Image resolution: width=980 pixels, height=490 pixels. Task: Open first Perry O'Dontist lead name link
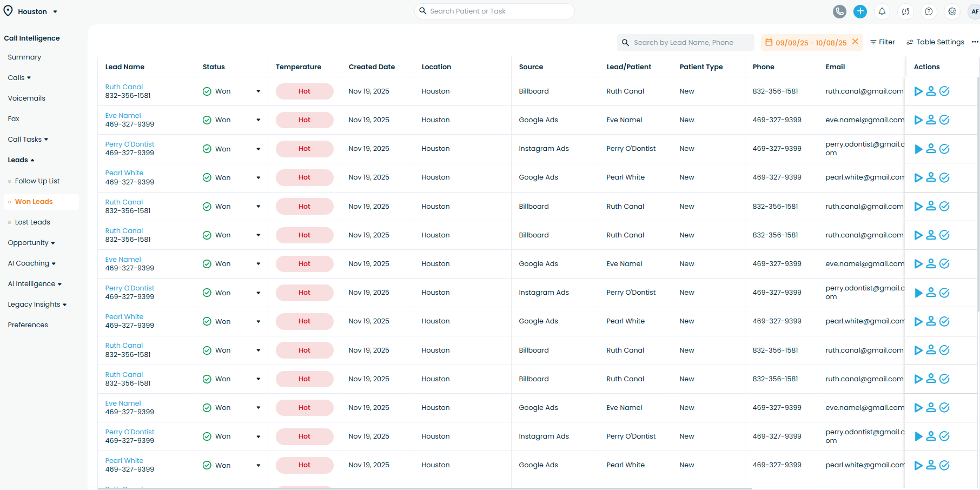(x=130, y=144)
